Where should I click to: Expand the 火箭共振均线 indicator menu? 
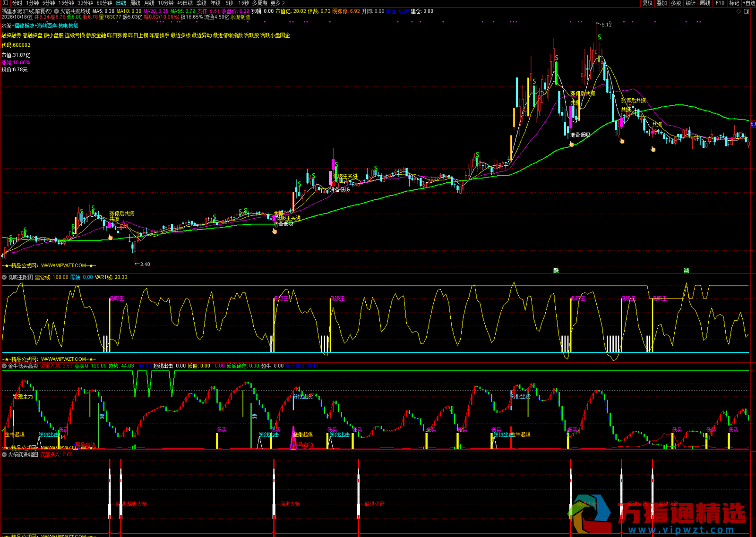tap(57, 11)
